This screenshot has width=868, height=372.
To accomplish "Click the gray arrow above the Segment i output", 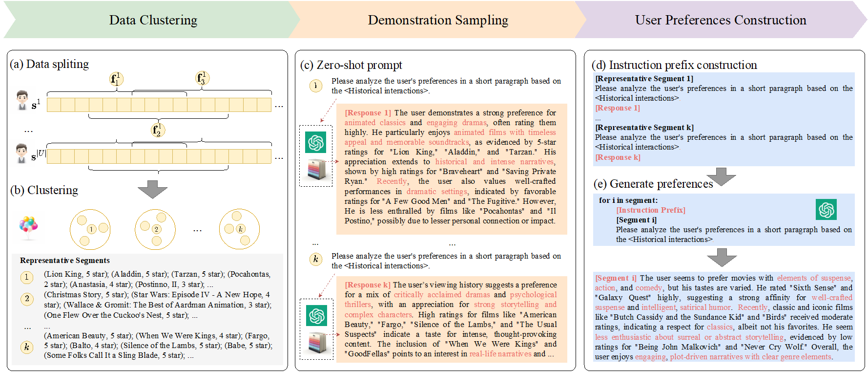I will [x=722, y=257].
